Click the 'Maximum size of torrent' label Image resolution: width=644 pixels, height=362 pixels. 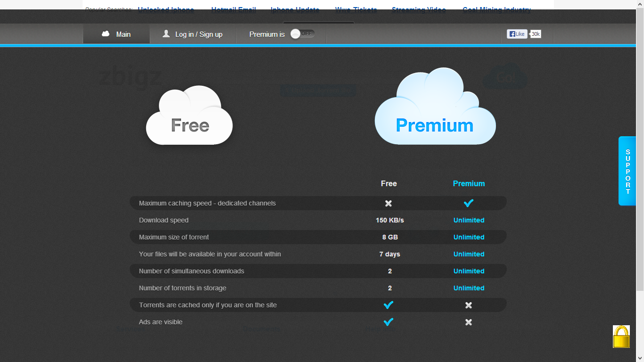coord(174,237)
